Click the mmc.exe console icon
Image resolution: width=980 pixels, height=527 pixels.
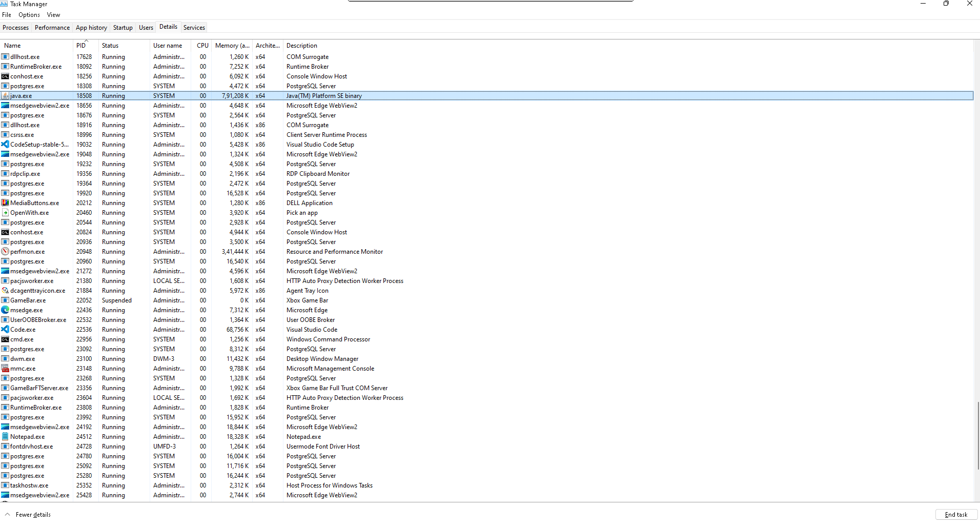5,369
